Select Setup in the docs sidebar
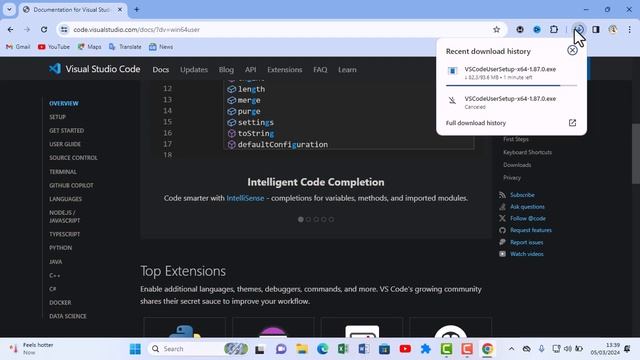Screen dimensions: 640x360 point(58,117)
